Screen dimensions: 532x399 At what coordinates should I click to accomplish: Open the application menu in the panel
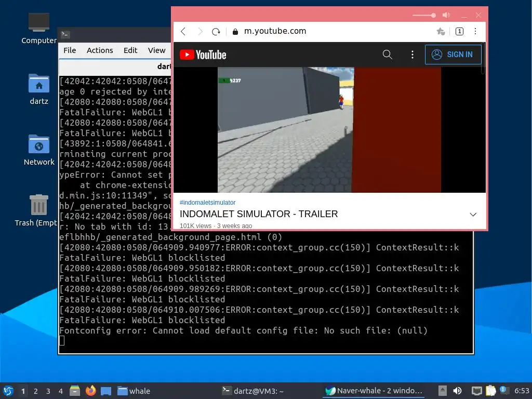8,391
